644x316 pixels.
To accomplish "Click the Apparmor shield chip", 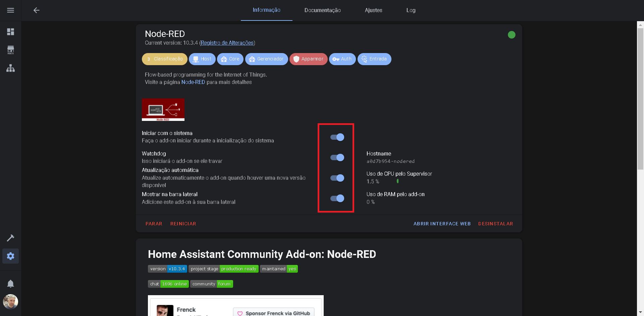I will coord(309,59).
